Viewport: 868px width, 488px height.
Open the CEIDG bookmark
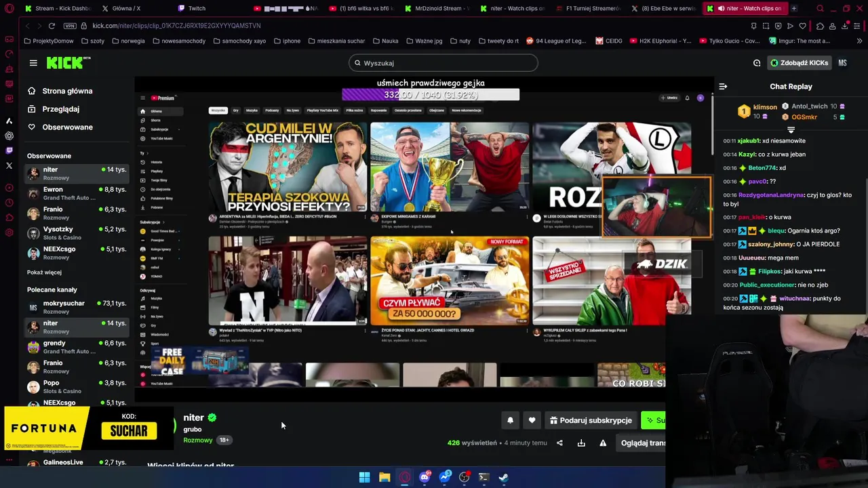pyautogui.click(x=609, y=41)
